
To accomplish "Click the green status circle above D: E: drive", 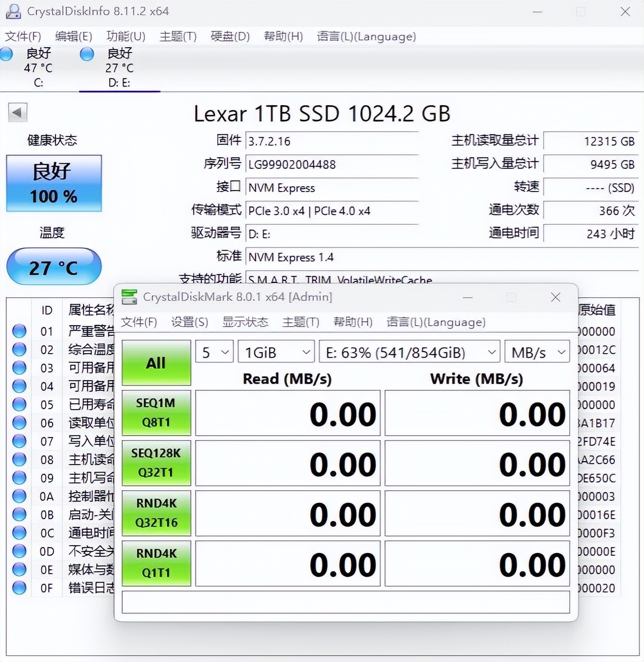I will 86,55.
